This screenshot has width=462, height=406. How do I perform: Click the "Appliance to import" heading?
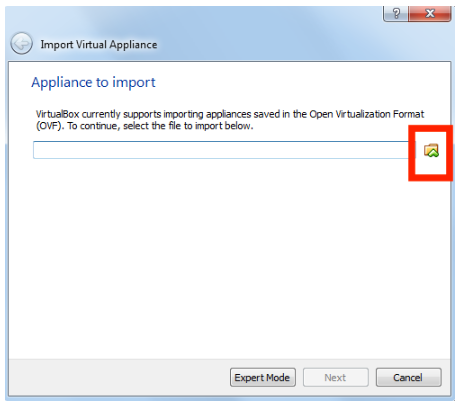[x=93, y=82]
